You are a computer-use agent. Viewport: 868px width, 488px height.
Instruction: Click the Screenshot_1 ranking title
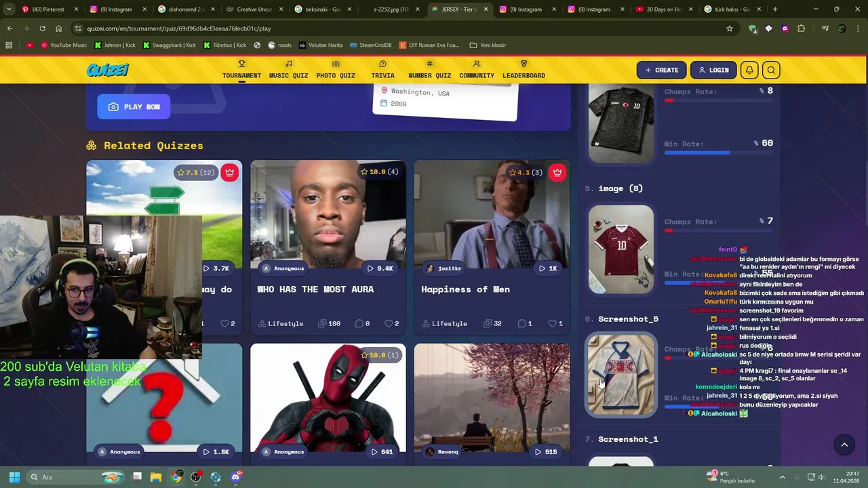(x=628, y=439)
